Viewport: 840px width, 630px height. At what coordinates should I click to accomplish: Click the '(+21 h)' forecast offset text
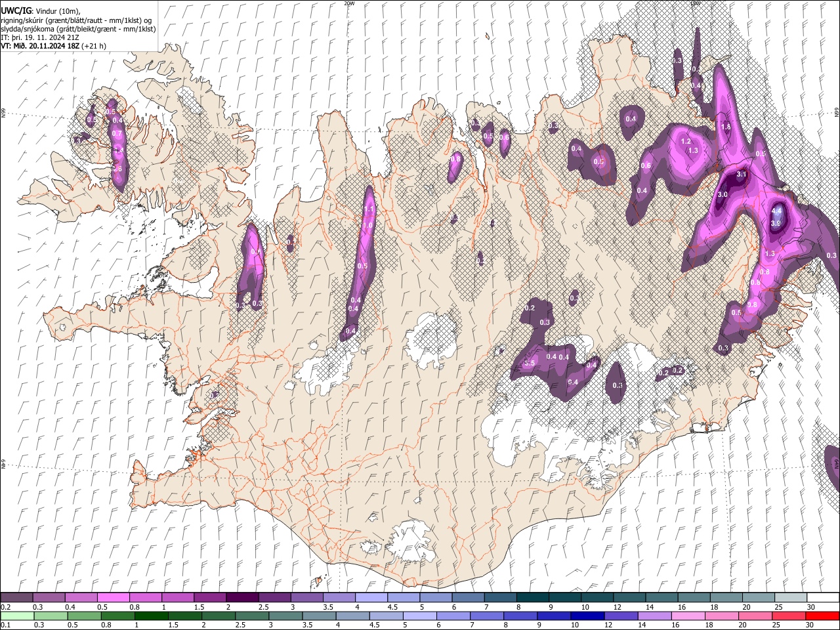[94, 46]
